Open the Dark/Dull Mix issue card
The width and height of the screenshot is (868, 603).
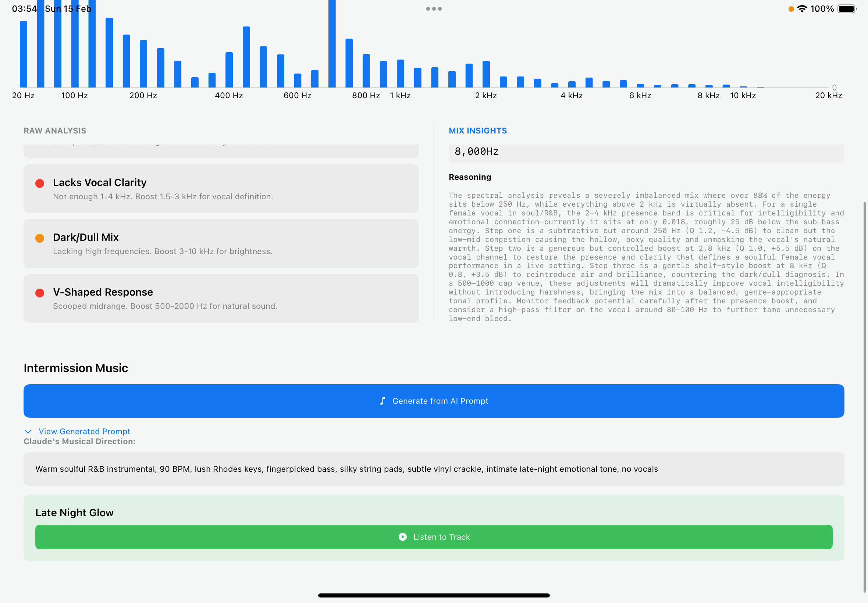pyautogui.click(x=221, y=244)
